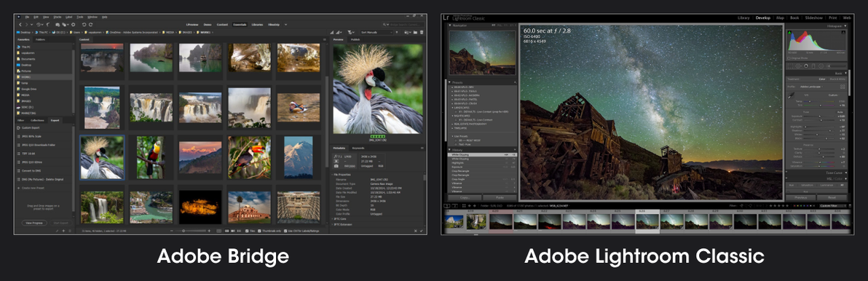
Task: Click the trash icon in Bridge path bar
Action: point(422,33)
